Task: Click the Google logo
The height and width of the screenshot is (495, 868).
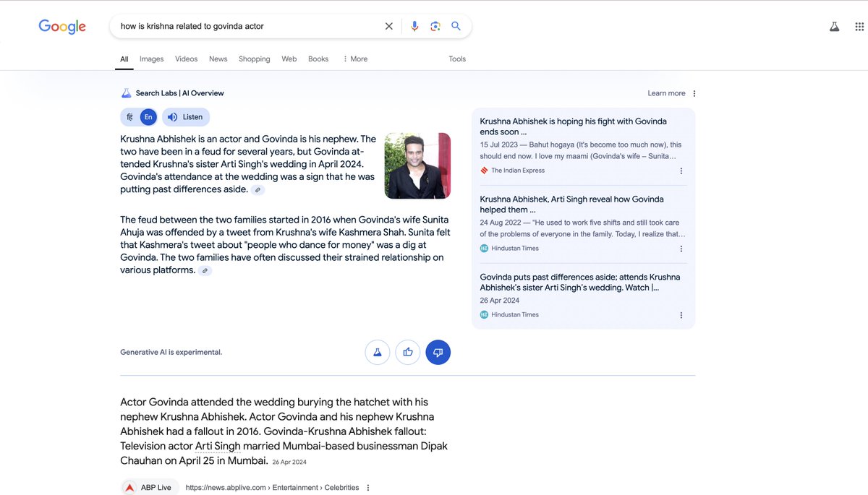Action: coord(62,27)
